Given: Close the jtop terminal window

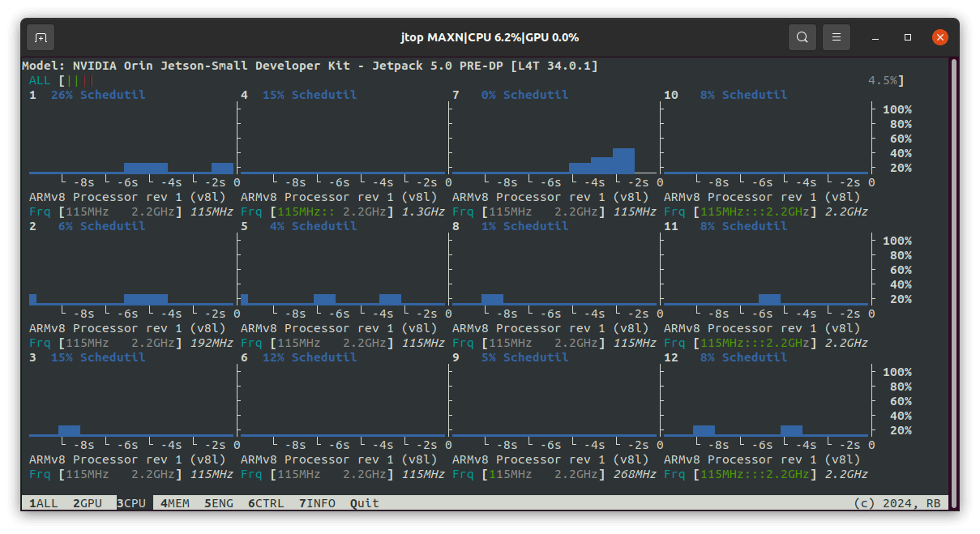Looking at the screenshot, I should (x=939, y=37).
